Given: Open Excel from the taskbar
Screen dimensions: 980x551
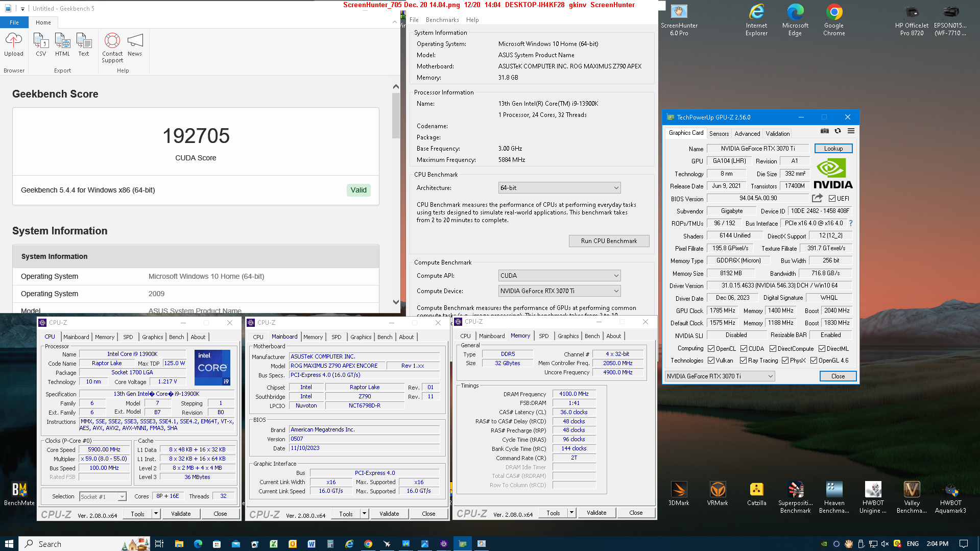Looking at the screenshot, I should click(274, 544).
